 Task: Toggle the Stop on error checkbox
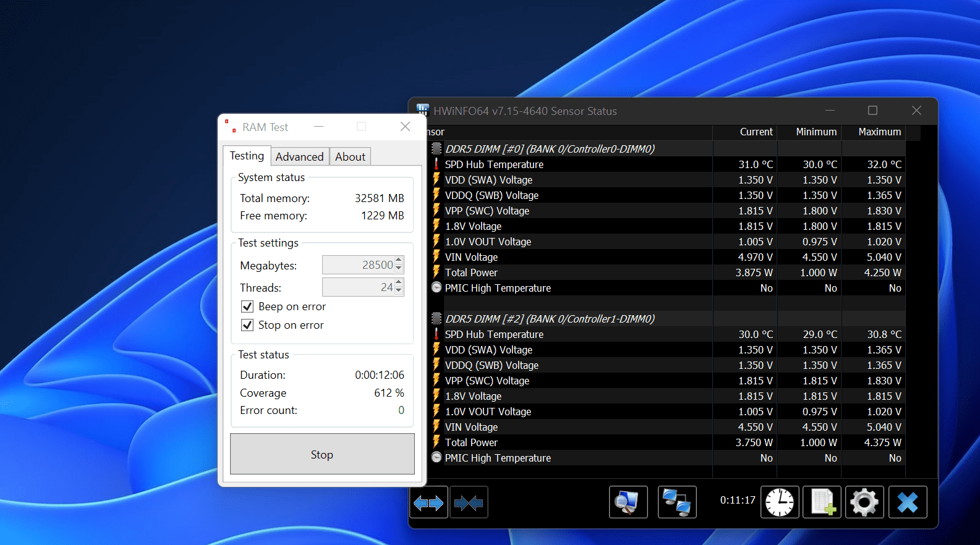(247, 325)
